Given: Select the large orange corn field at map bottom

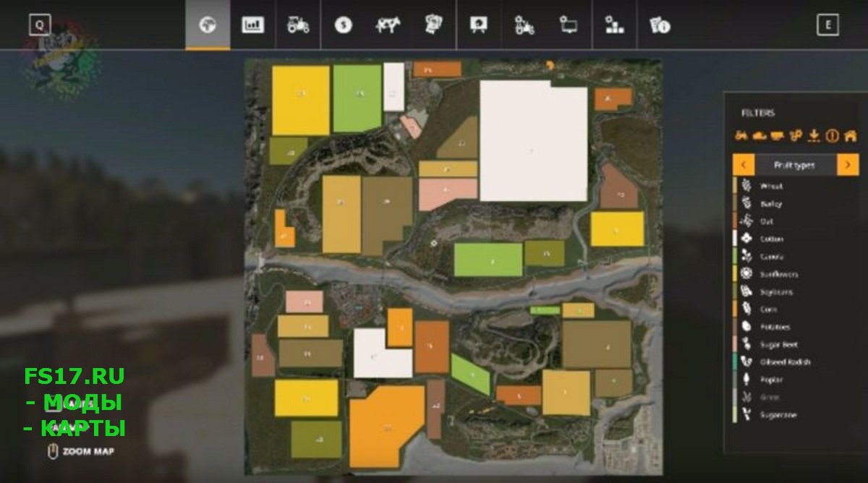Looking at the screenshot, I should pos(387,427).
